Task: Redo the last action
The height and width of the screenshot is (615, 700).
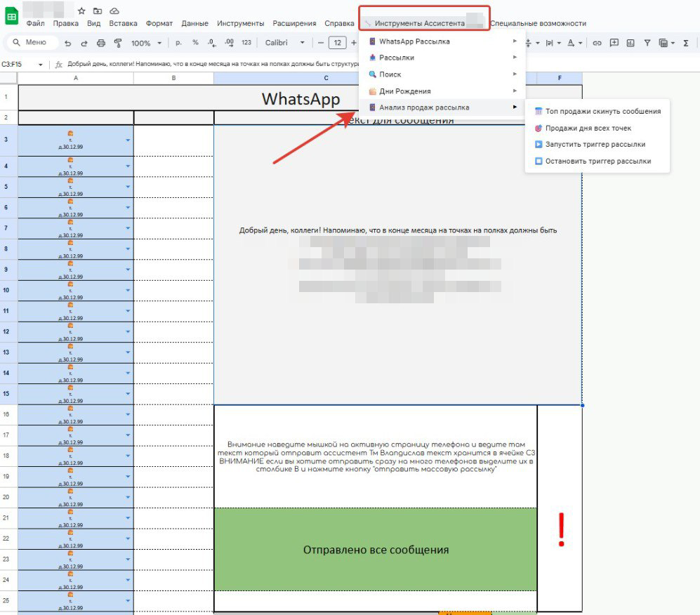Action: [84, 43]
